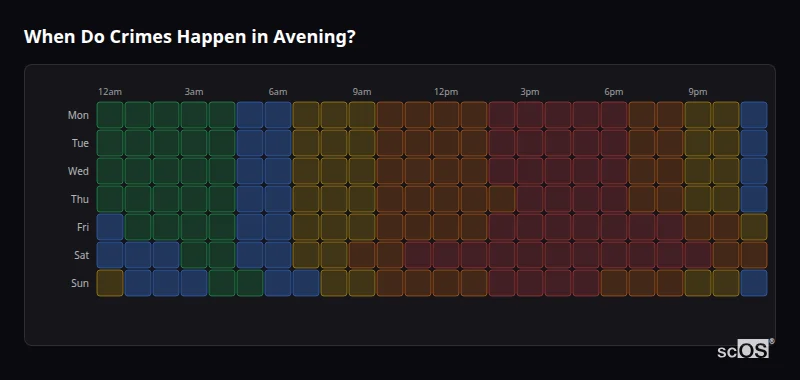
Task: Click the Wednesday 3am heatmap cell
Action: pyautogui.click(x=194, y=171)
